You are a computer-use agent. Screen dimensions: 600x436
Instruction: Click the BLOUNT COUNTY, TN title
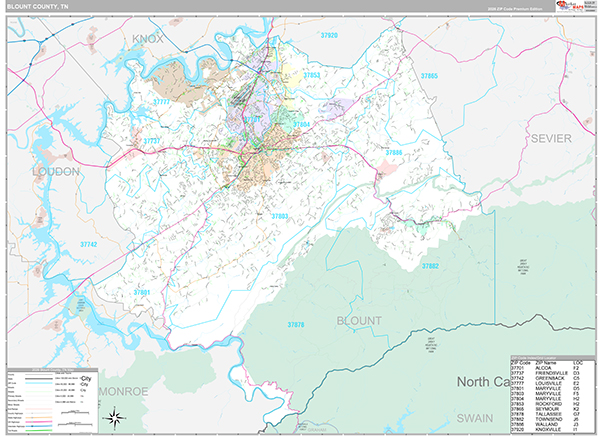point(38,7)
